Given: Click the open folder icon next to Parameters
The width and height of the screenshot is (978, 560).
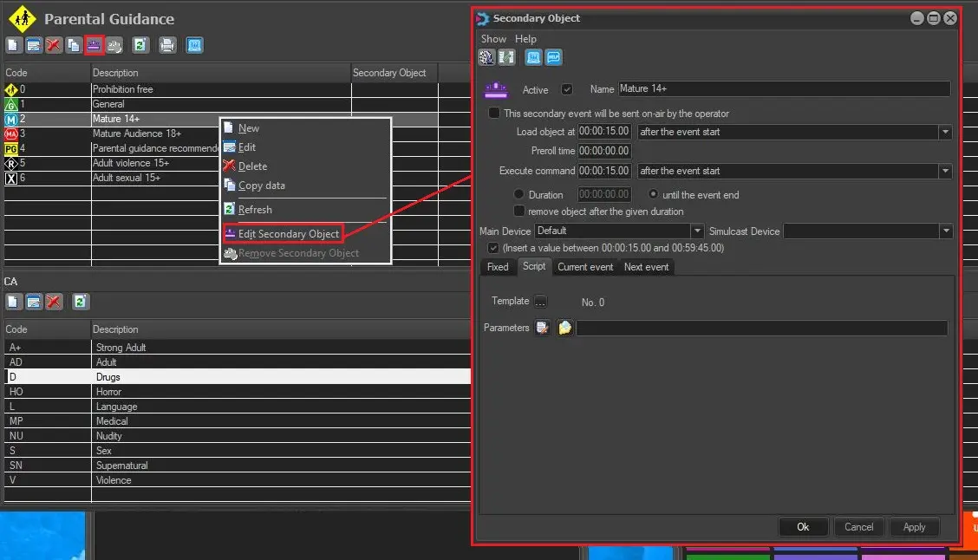Looking at the screenshot, I should [x=565, y=328].
